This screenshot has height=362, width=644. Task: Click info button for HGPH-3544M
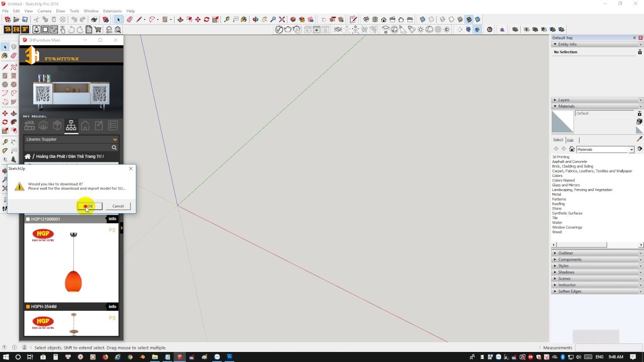click(112, 306)
